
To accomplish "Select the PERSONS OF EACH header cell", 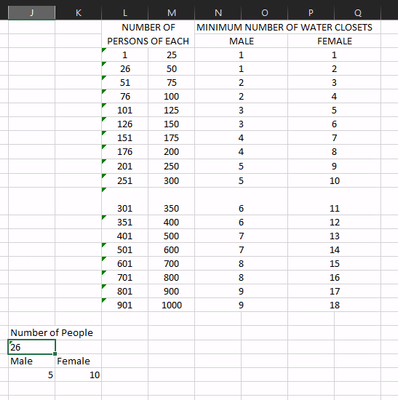I will click(x=148, y=41).
